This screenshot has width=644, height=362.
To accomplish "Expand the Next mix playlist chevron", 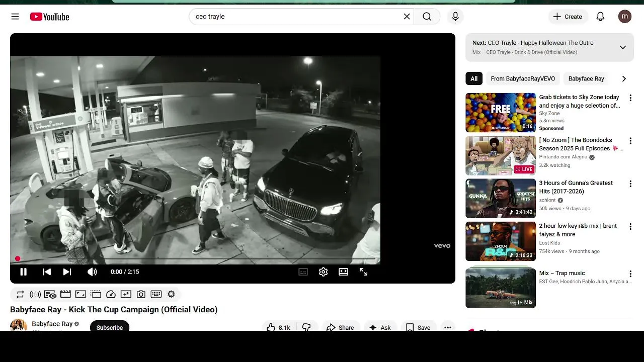I will pos(622,47).
